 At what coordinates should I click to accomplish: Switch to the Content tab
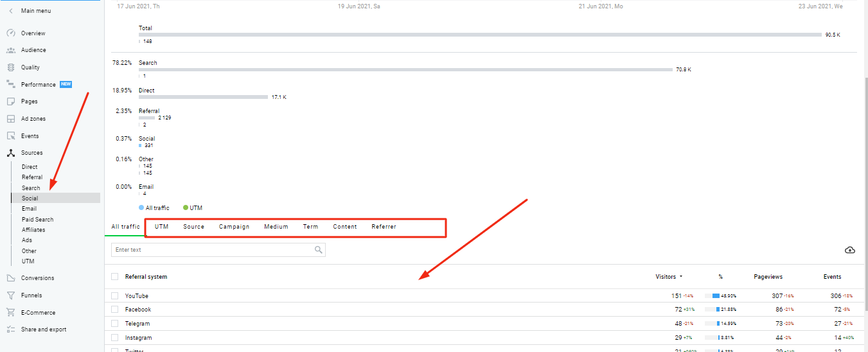click(345, 227)
